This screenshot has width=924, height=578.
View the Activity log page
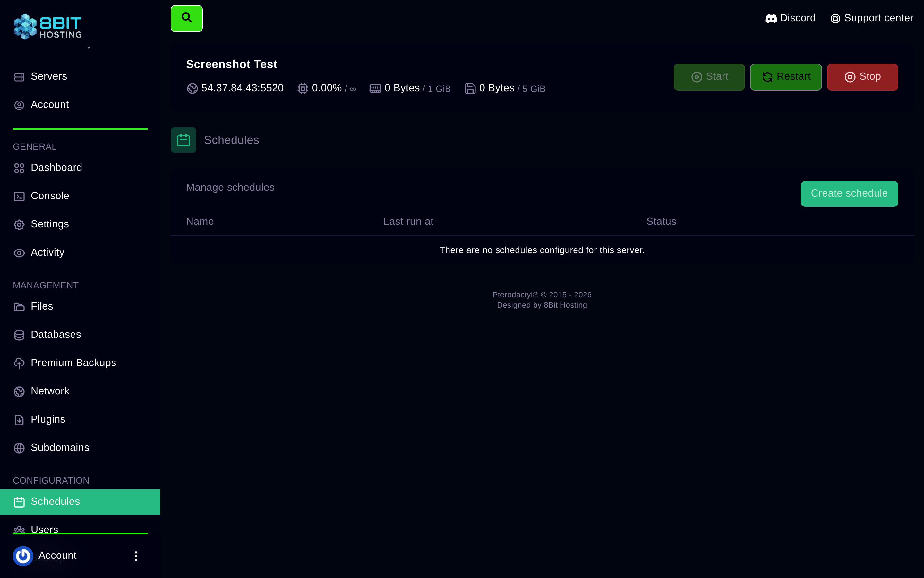[x=80, y=252]
